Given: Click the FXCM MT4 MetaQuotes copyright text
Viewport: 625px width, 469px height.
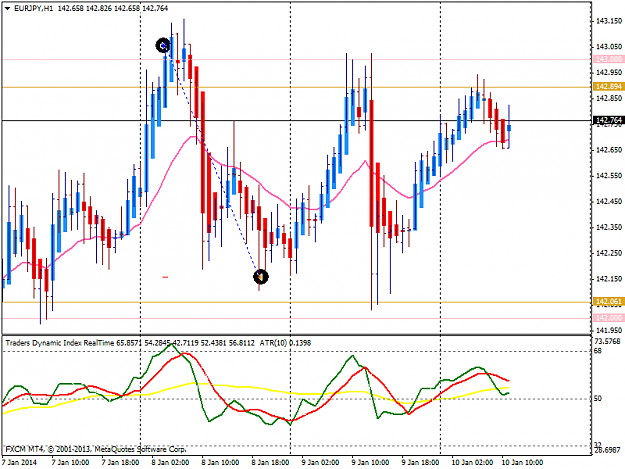Looking at the screenshot, I should click(96, 449).
